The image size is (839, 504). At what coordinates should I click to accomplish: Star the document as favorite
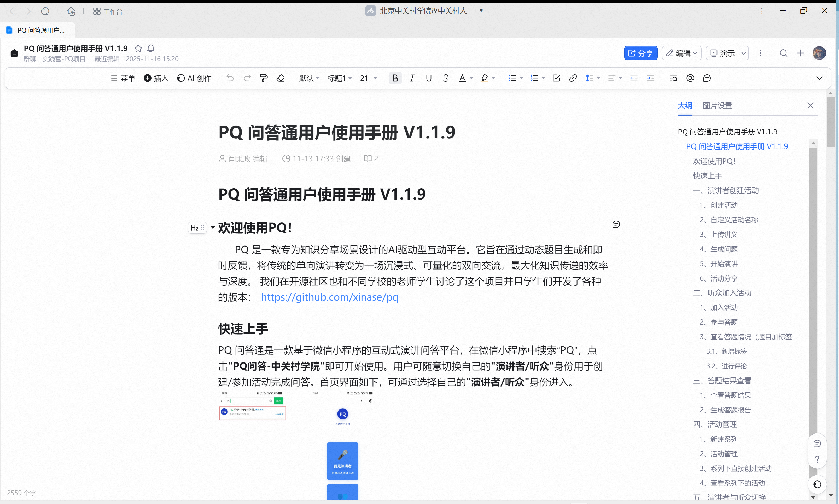coord(138,48)
